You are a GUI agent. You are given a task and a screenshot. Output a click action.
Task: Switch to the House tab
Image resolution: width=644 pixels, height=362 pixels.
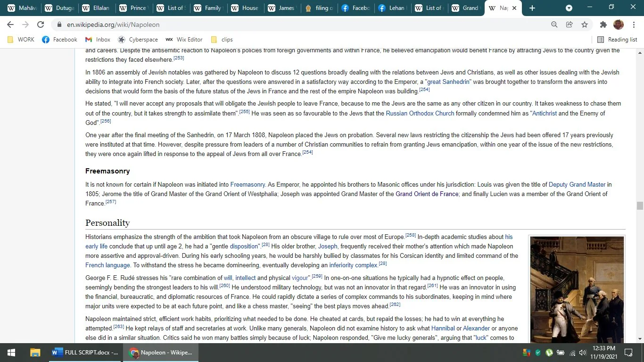tap(245, 8)
